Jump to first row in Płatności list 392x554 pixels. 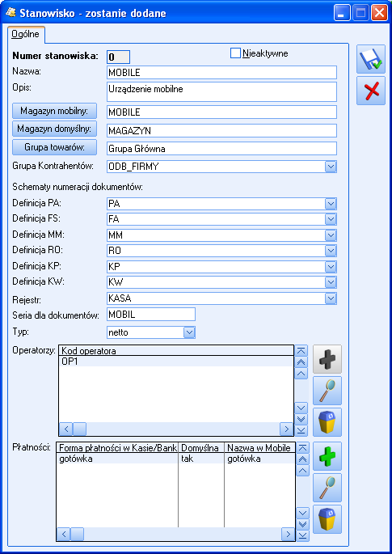[x=302, y=448]
